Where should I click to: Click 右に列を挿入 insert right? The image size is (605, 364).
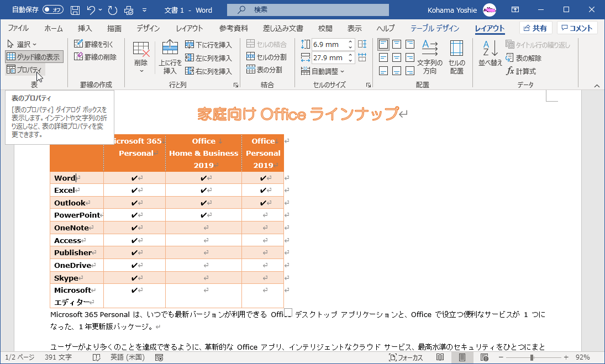[x=208, y=71]
